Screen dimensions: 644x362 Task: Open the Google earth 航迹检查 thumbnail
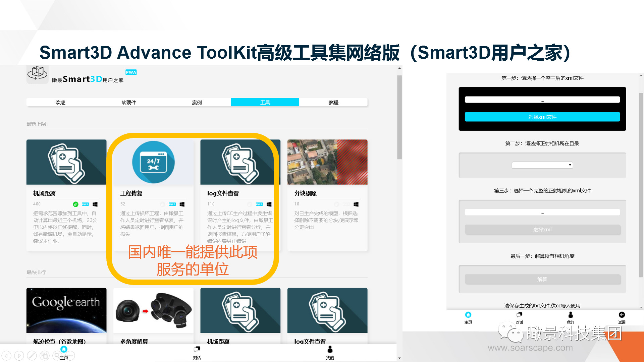click(66, 310)
